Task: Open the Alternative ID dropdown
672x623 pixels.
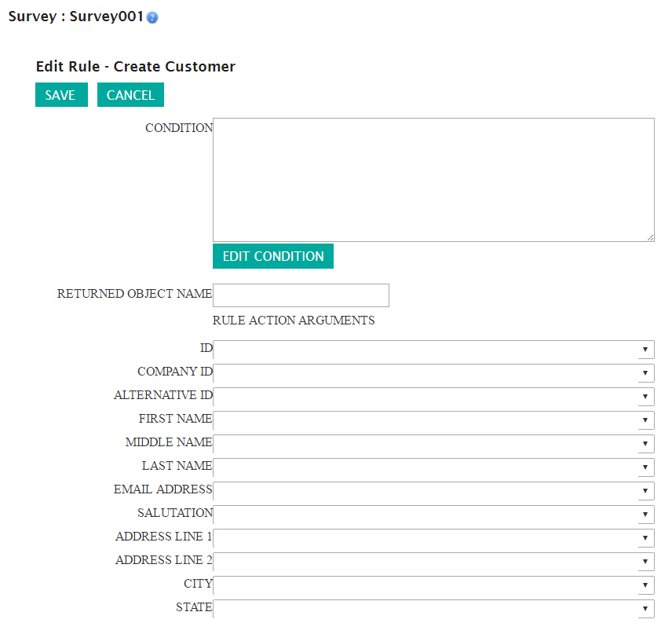Action: click(433, 397)
